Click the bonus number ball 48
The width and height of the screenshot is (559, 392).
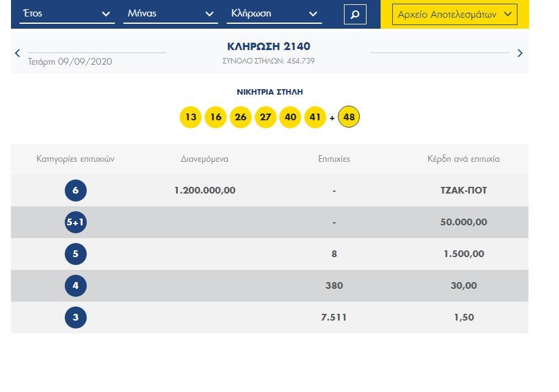point(349,117)
